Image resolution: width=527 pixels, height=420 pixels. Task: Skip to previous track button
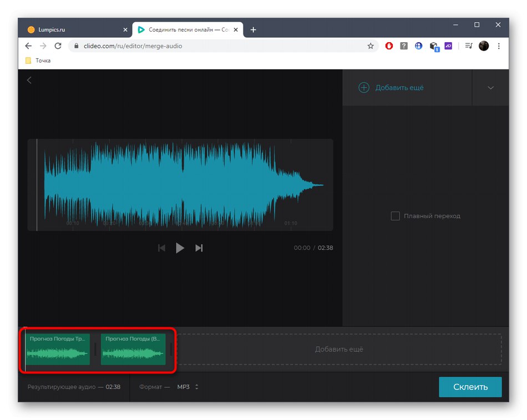(161, 248)
